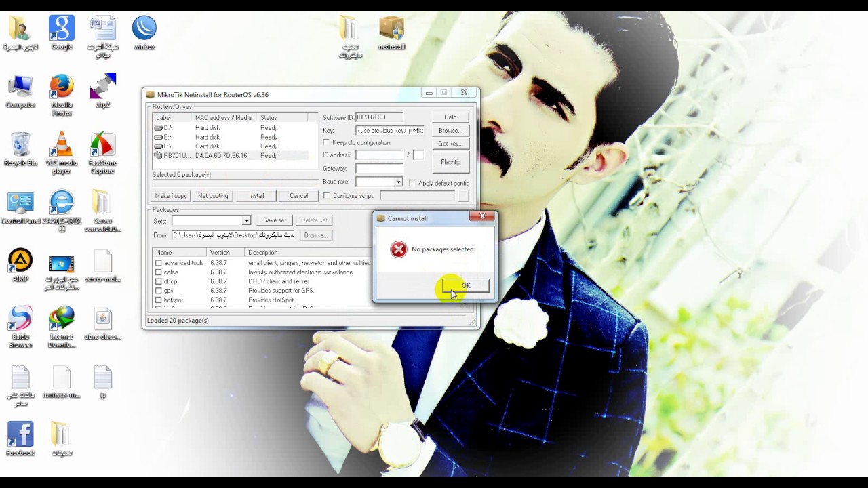The width and height of the screenshot is (868, 488).
Task: Check the gps package checkbox
Action: [x=159, y=291]
